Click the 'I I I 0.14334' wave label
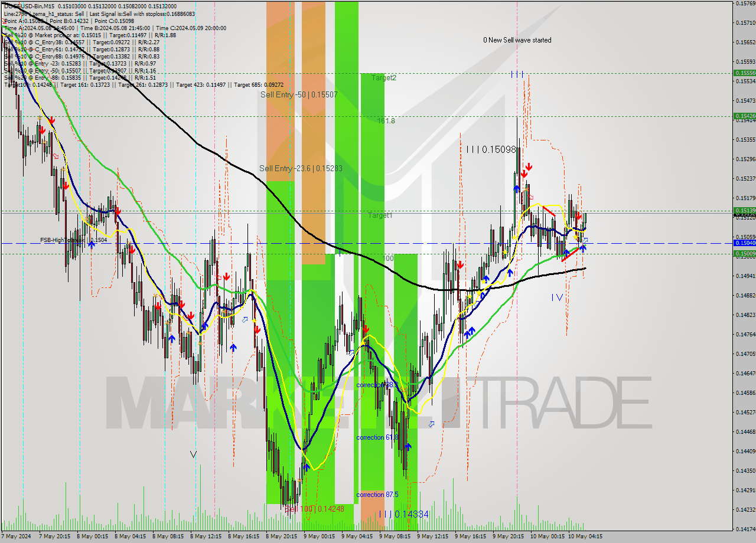The height and width of the screenshot is (543, 756). tap(403, 515)
